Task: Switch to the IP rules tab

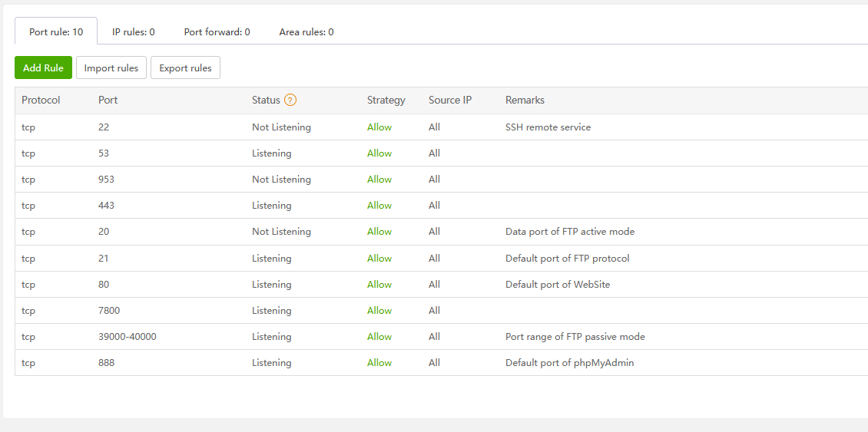Action: 134,31
